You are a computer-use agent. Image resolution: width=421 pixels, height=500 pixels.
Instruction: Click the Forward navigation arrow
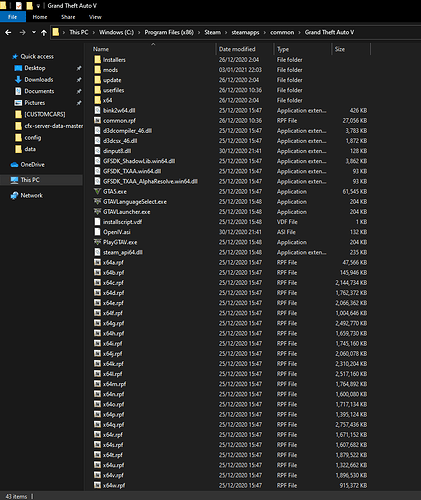coord(23,32)
